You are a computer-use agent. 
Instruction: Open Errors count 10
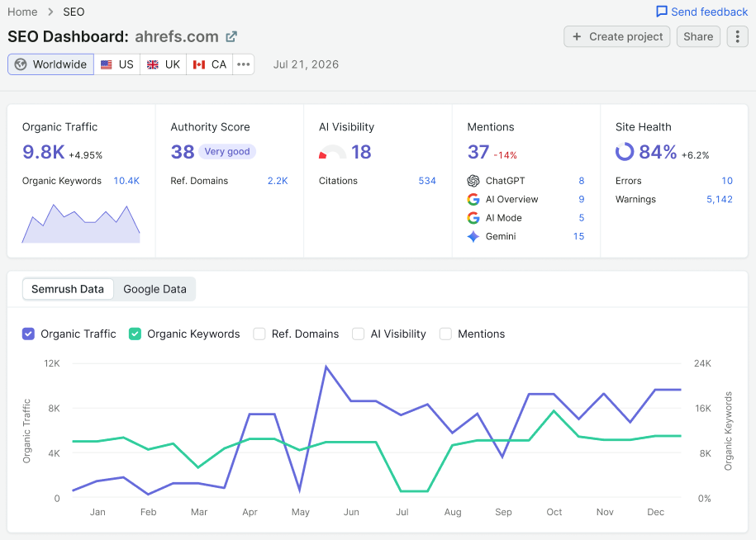click(727, 181)
